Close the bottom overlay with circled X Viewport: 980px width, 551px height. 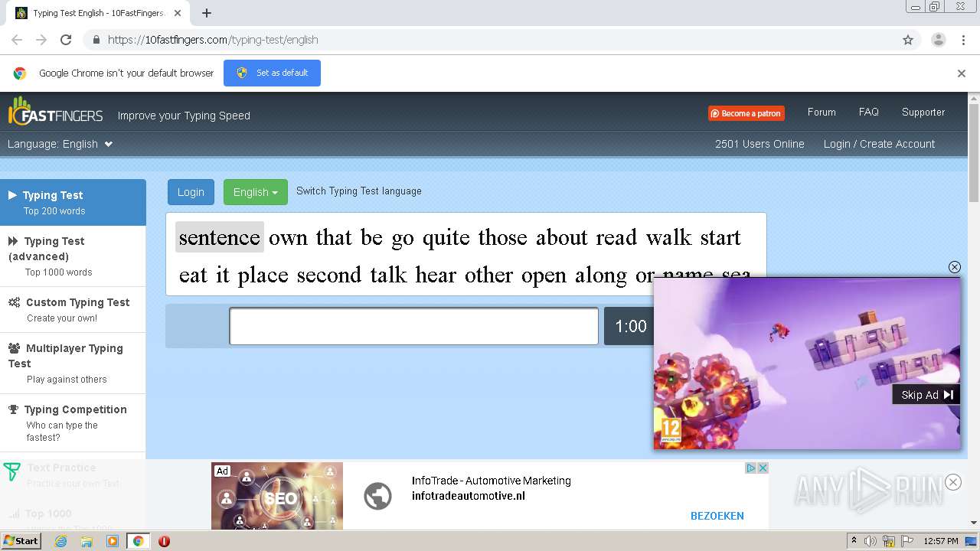click(x=952, y=482)
